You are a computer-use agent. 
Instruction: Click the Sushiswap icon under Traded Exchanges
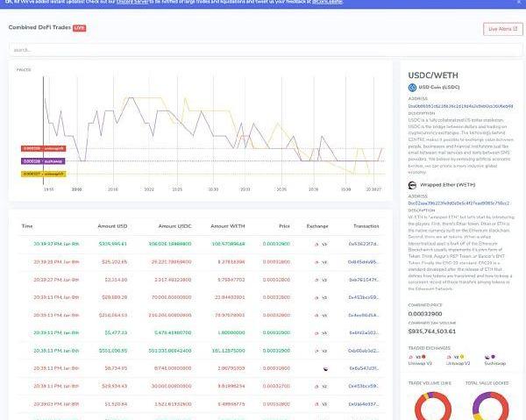click(487, 357)
